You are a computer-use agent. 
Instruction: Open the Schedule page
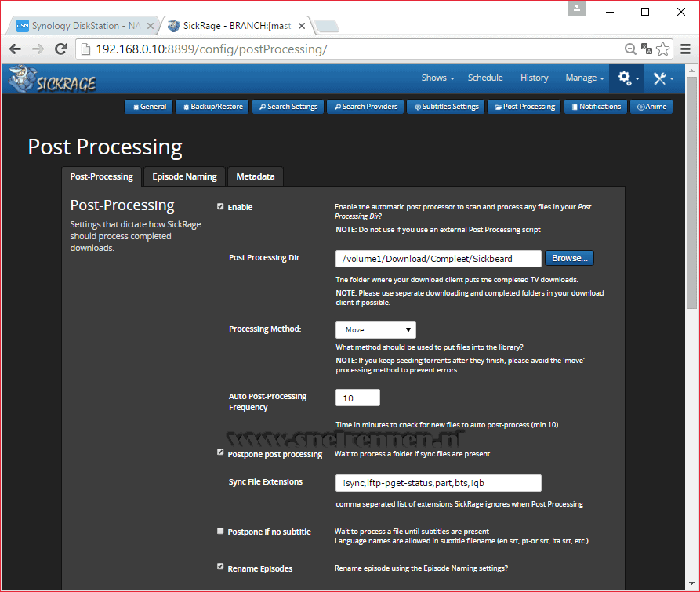point(485,78)
